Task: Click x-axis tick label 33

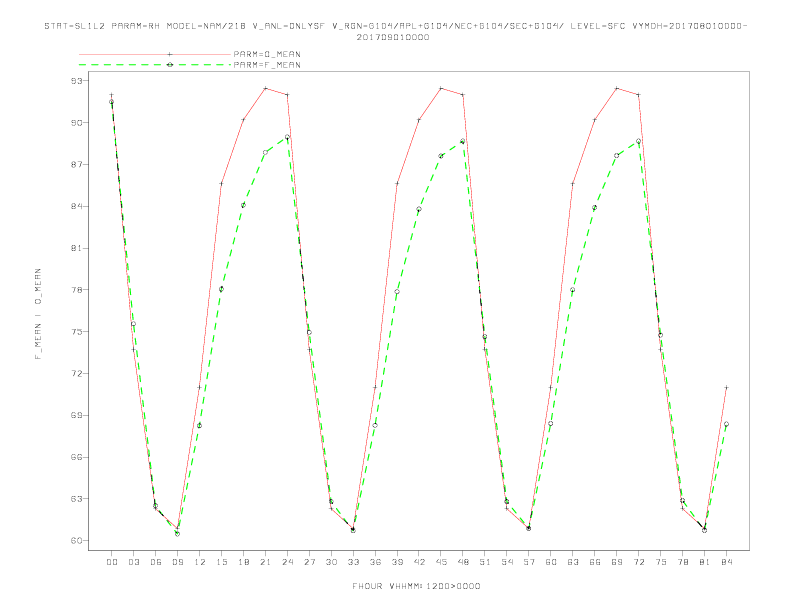Action: (x=353, y=562)
